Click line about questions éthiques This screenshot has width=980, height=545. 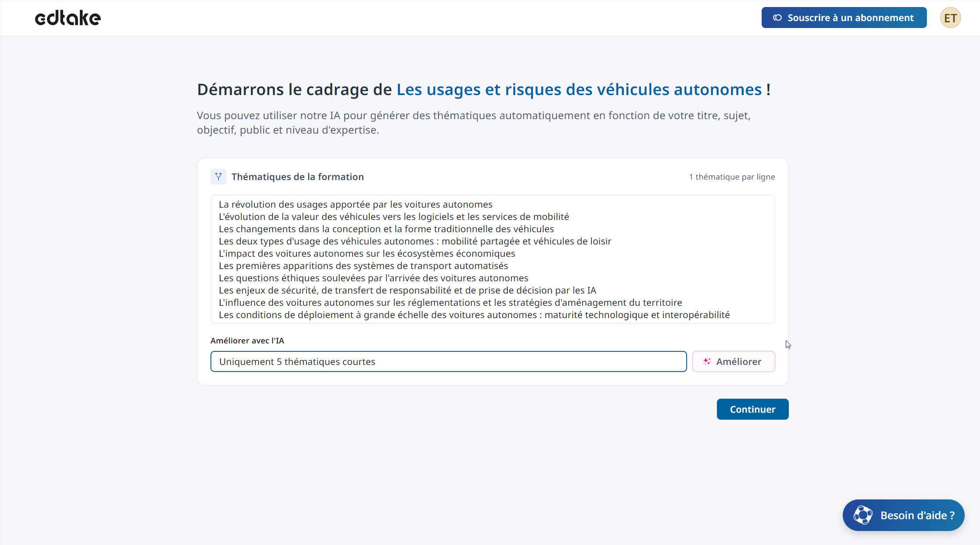(373, 278)
